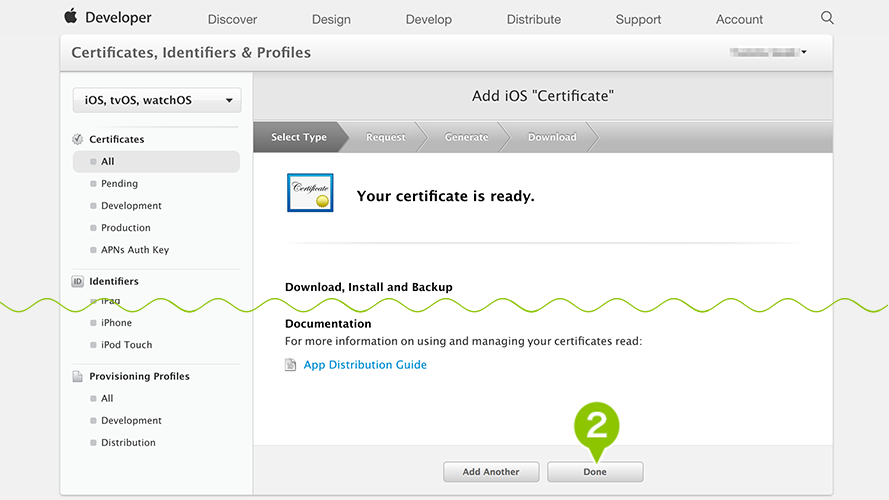Select Development under Certificates
Screen dimensions: 889x500
point(131,206)
